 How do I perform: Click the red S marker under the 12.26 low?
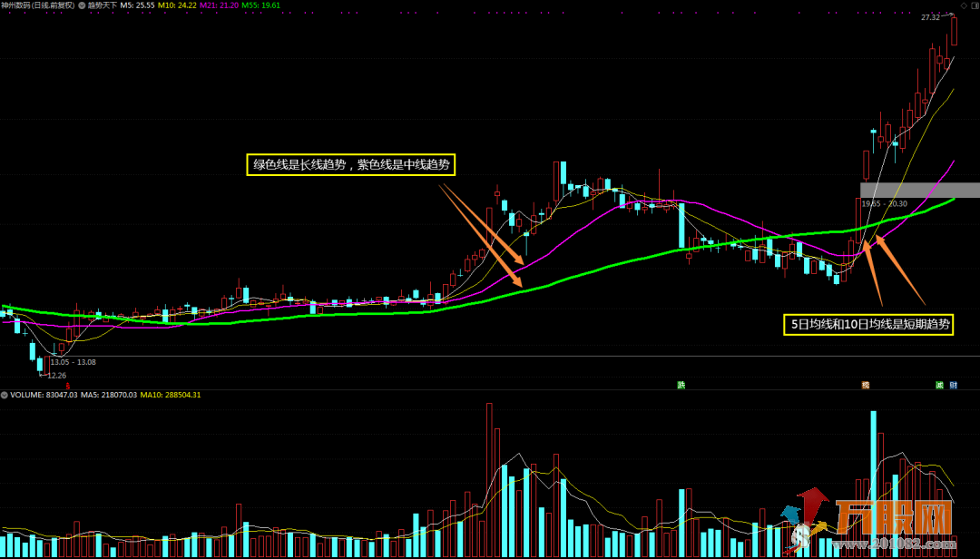tap(67, 387)
